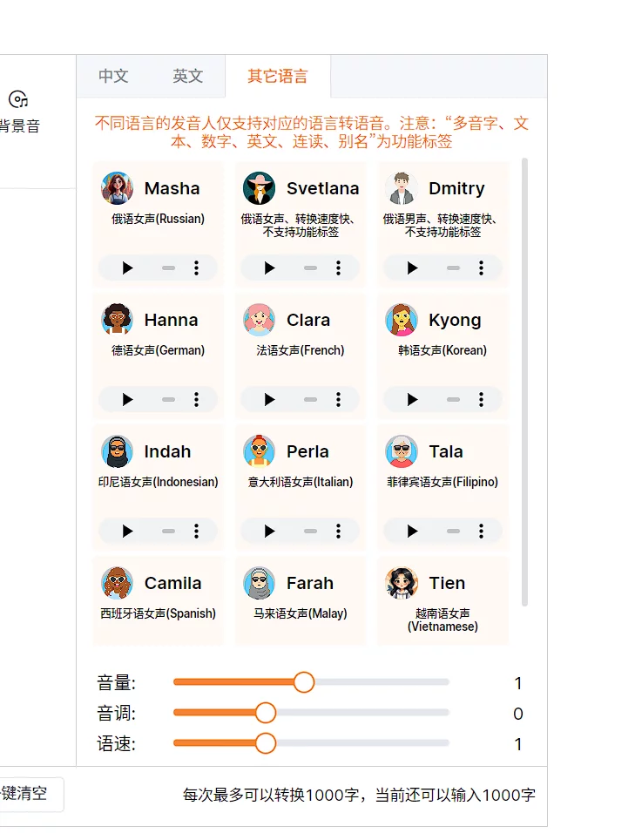
Task: Play Masha's Russian voice sample
Action: (128, 268)
